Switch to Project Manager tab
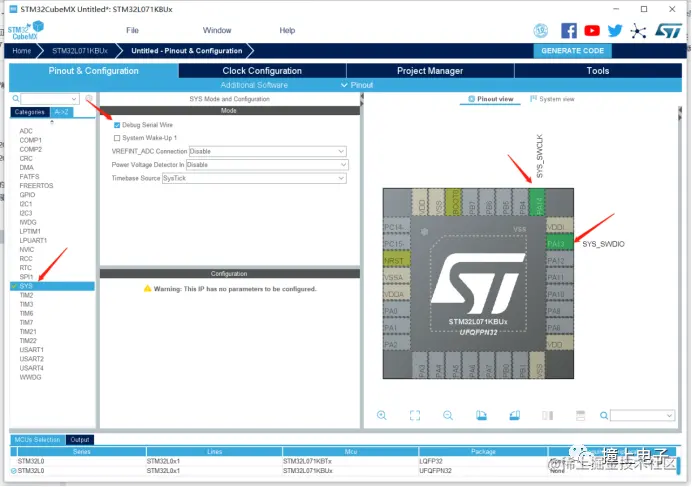692x487 pixels. 430,71
